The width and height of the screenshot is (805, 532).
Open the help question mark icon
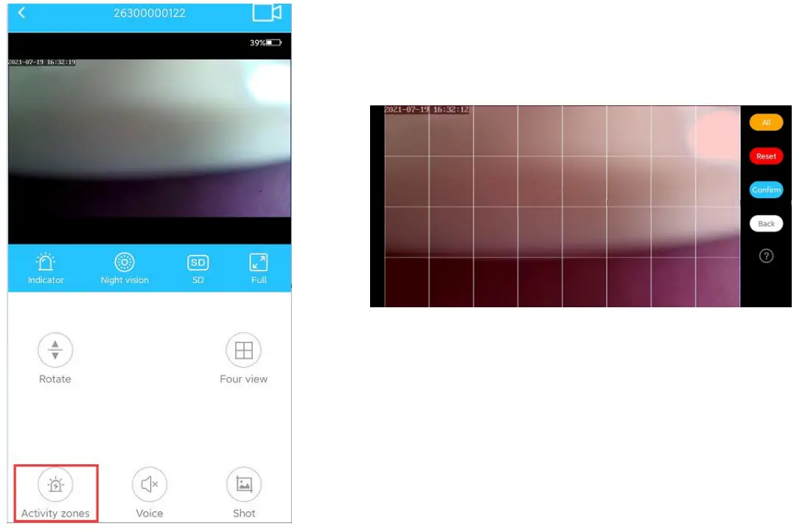click(x=766, y=256)
